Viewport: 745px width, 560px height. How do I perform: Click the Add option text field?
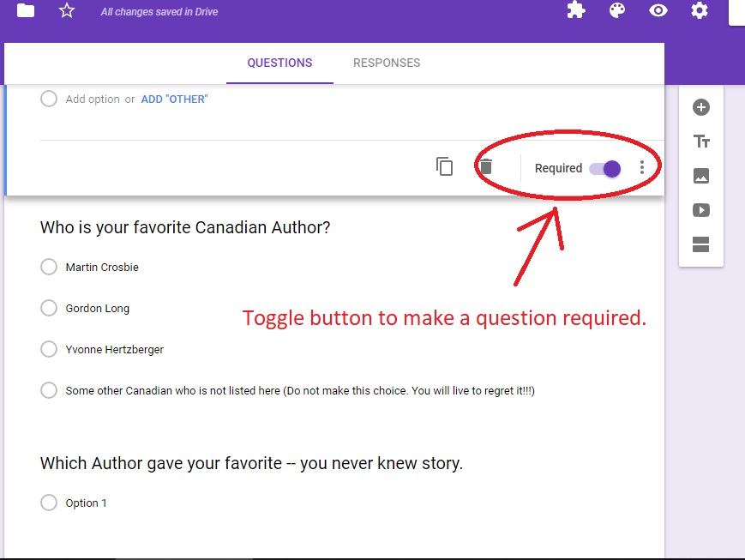click(93, 99)
